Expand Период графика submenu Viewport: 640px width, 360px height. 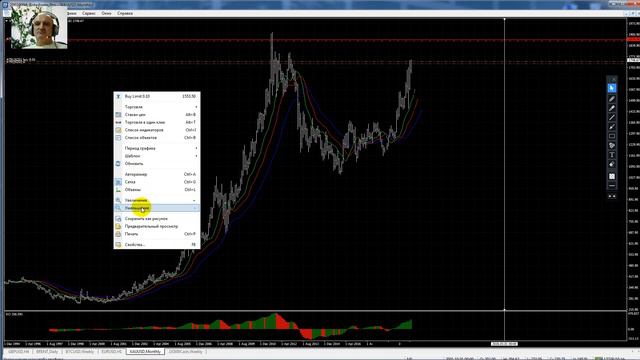(157, 149)
